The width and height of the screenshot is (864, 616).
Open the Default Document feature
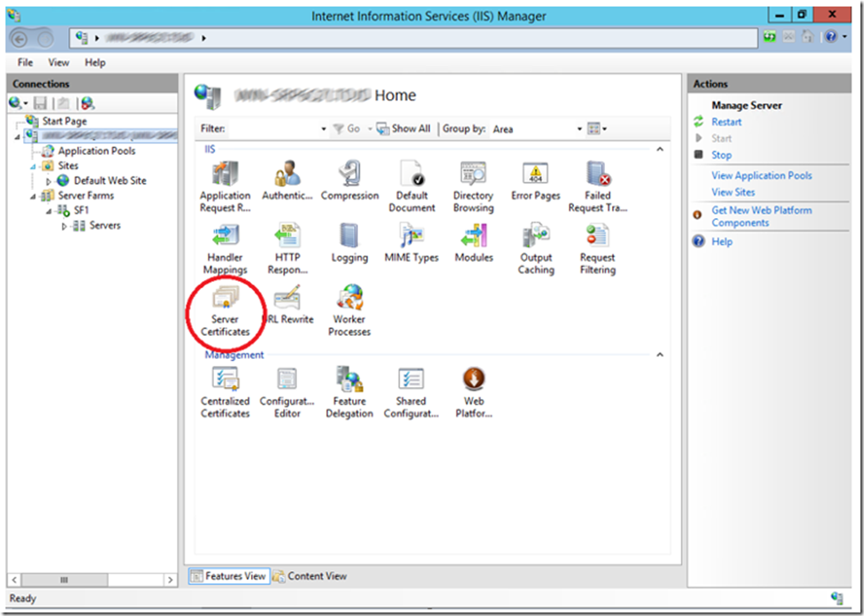coord(411,186)
